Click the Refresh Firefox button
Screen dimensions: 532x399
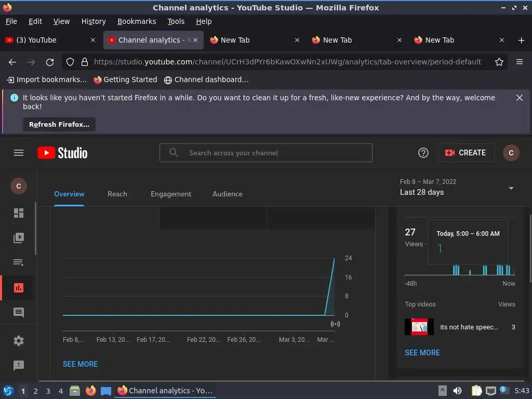[x=59, y=125]
